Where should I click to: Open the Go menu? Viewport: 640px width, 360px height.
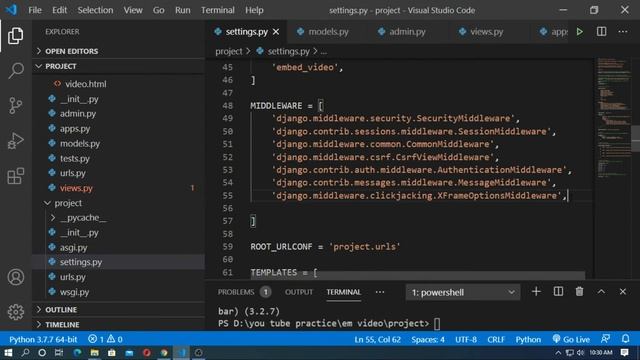(x=158, y=10)
